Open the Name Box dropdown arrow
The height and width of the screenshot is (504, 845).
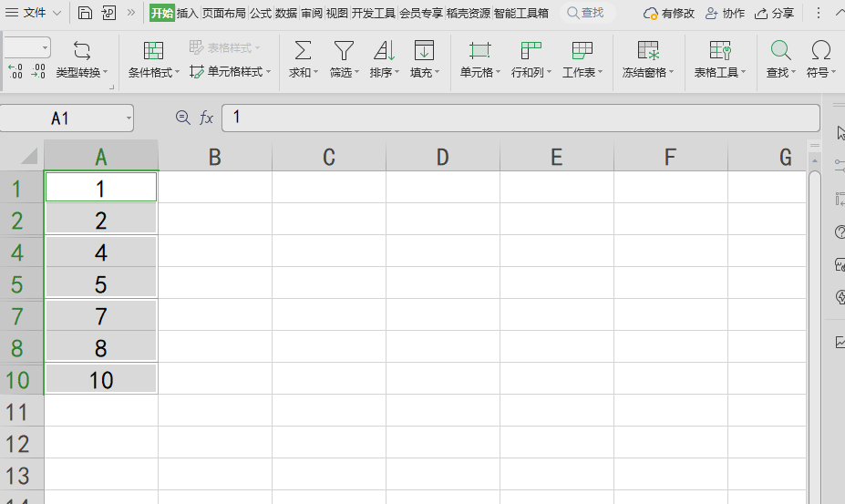click(x=129, y=118)
